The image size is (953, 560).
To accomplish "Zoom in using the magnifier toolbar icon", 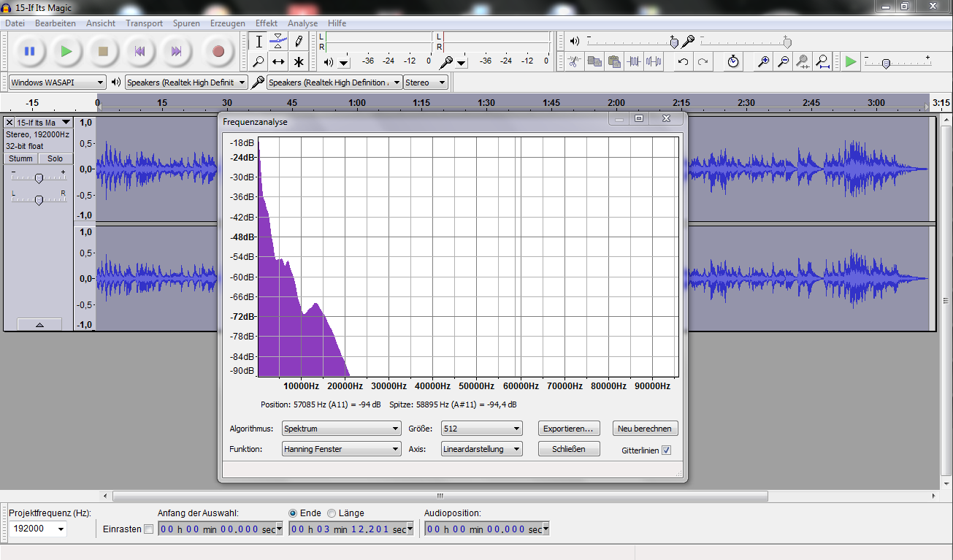I will [x=763, y=61].
